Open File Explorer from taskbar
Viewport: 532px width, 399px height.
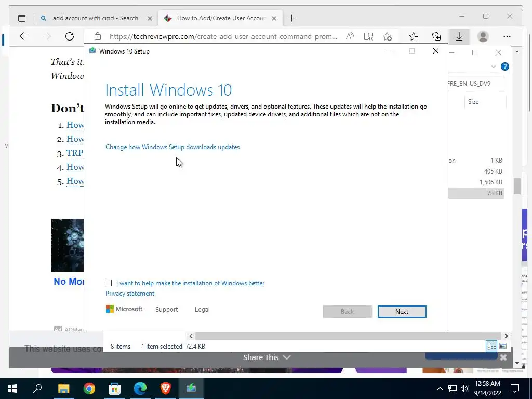(63, 389)
